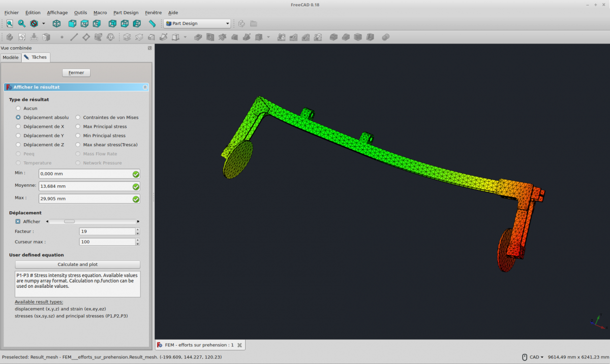
Task: Click the Thickness tool icon
Action: point(371,37)
